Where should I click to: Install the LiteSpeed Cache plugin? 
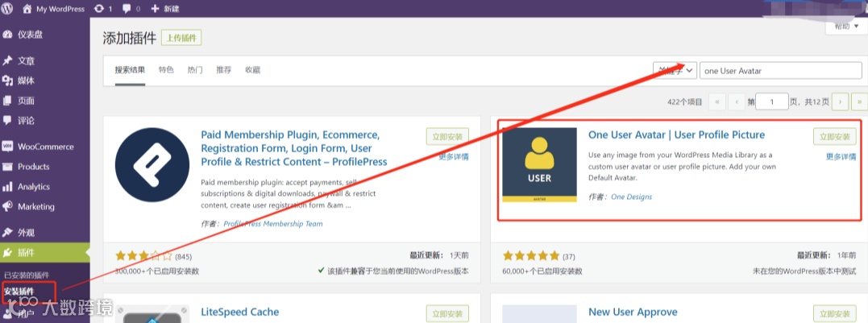(447, 313)
